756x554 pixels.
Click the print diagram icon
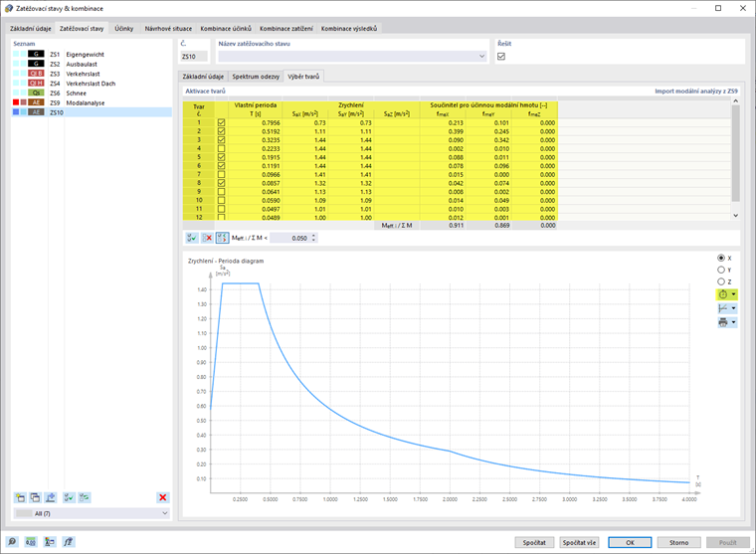pos(723,322)
